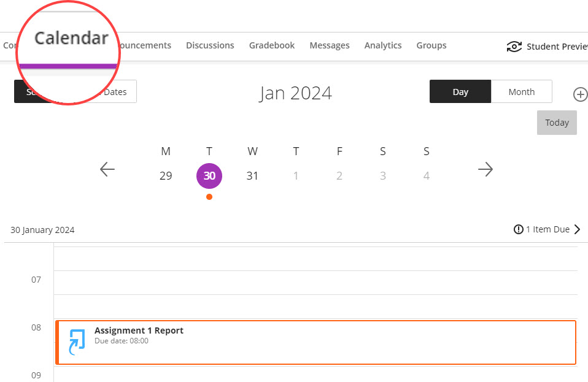Image resolution: width=588 pixels, height=382 pixels.
Task: Switch to the Discussions tab
Action: click(x=210, y=45)
